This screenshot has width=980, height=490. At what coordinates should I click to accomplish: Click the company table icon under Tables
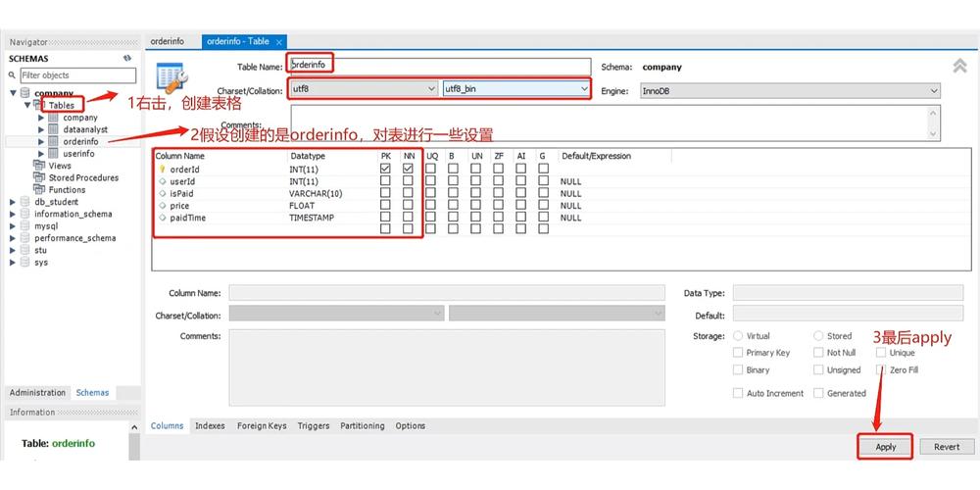(x=53, y=118)
